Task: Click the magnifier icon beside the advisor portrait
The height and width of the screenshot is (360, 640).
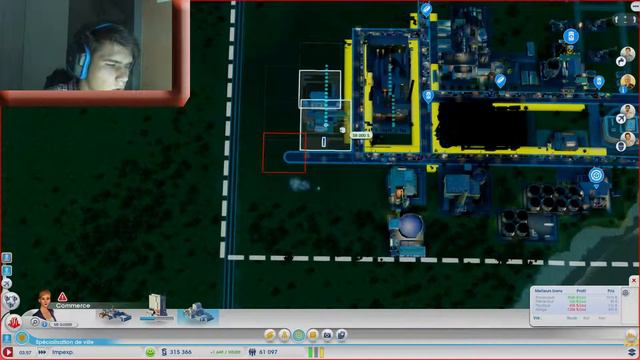Action: coord(36,322)
